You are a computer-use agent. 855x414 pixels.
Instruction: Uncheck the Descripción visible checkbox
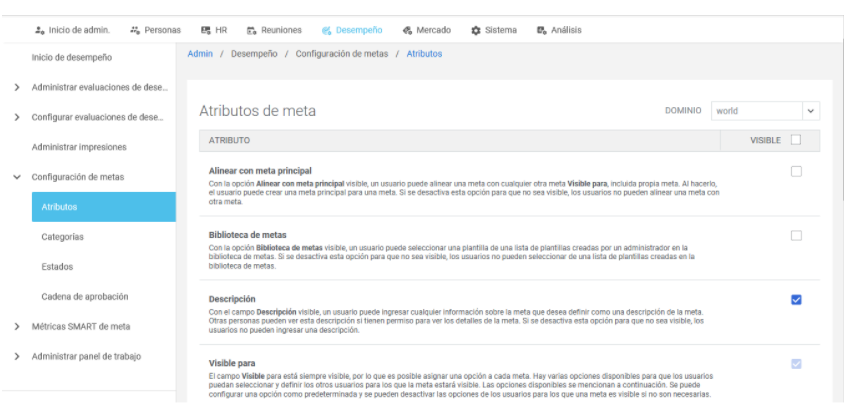[796, 299]
